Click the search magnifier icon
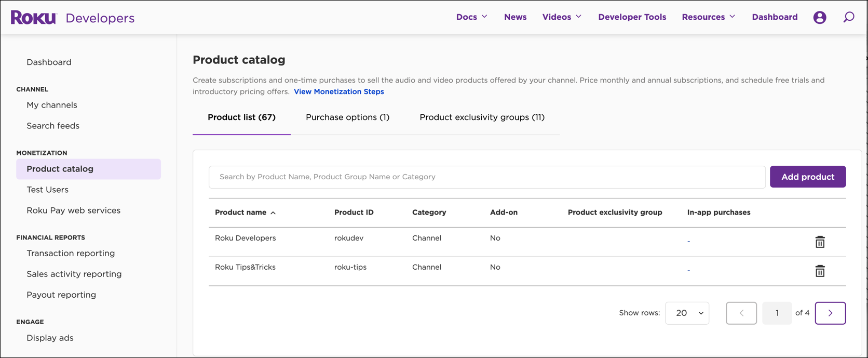 coord(849,17)
